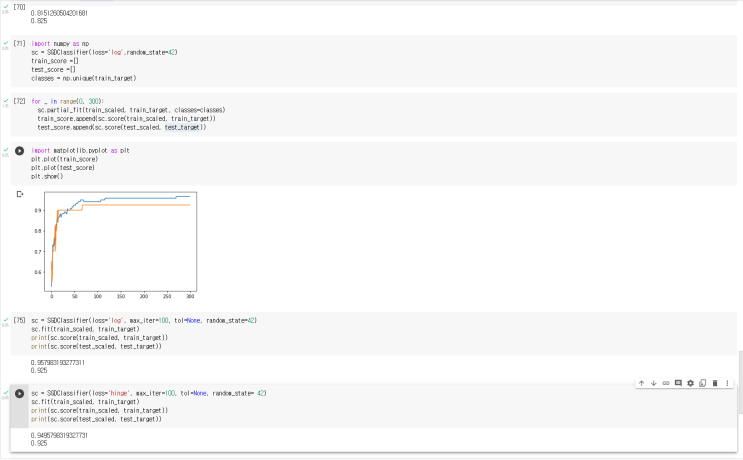Click the 'plt.plot(train_score)' line

coord(64,159)
